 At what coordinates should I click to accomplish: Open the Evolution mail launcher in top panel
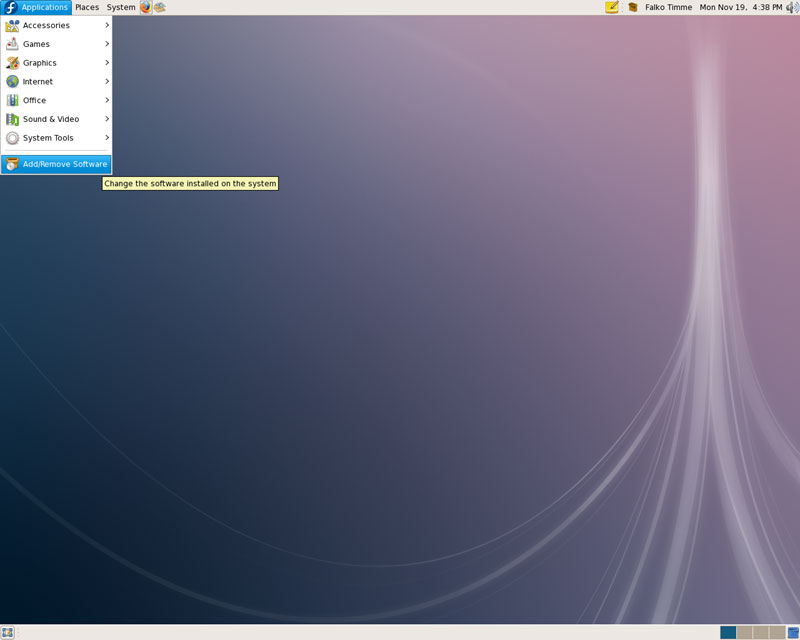click(160, 7)
